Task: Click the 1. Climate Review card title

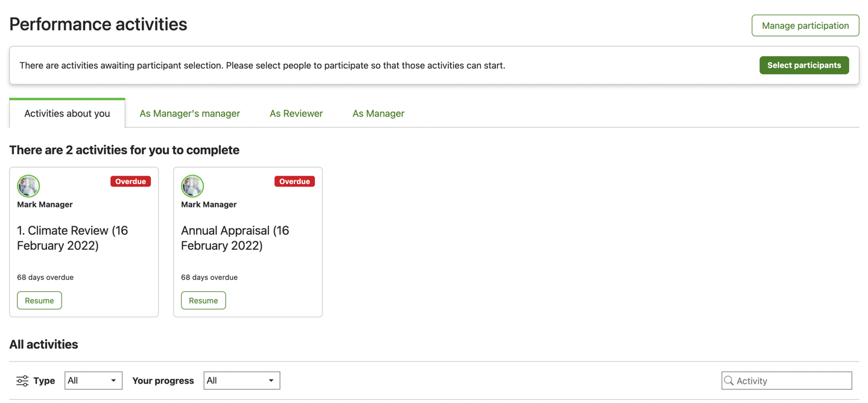Action: (72, 238)
